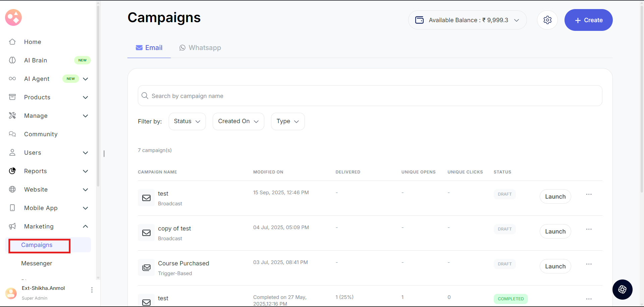Image resolution: width=644 pixels, height=307 pixels.
Task: Open three-dot menu for copy of test campaign
Action: click(x=589, y=229)
